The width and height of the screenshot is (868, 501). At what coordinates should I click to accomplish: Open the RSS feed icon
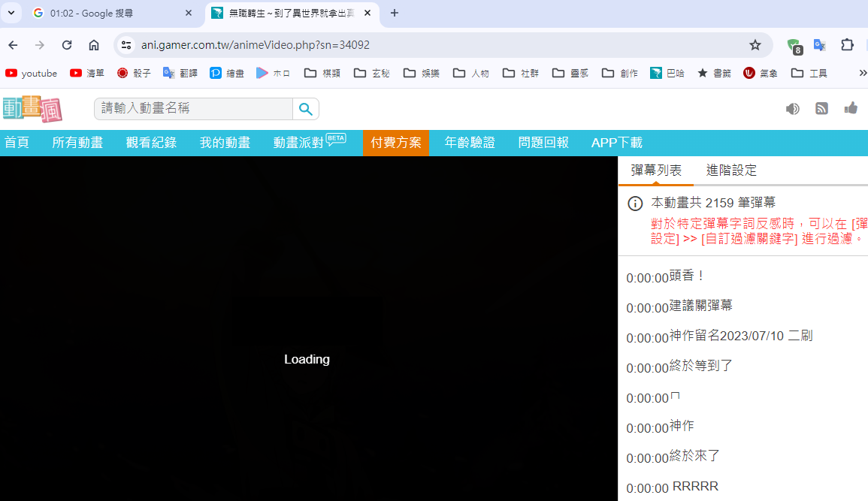821,108
